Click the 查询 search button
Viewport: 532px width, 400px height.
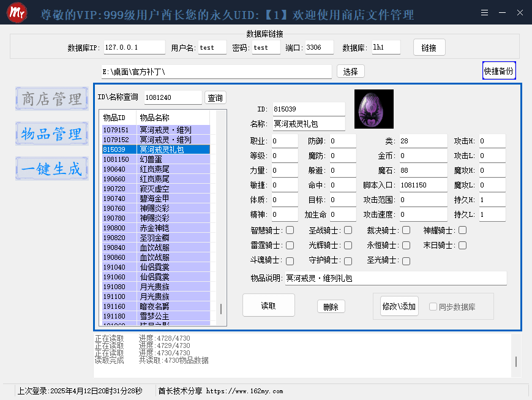(215, 98)
